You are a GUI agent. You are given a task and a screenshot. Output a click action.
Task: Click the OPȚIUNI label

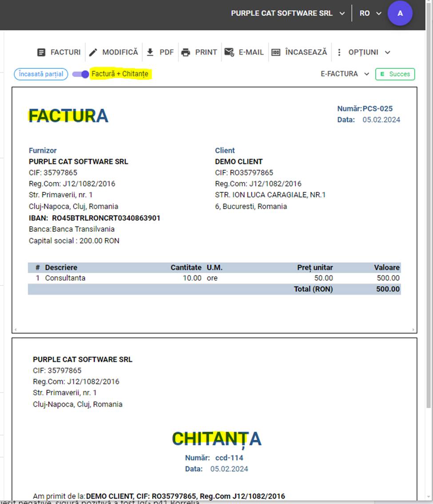point(363,52)
